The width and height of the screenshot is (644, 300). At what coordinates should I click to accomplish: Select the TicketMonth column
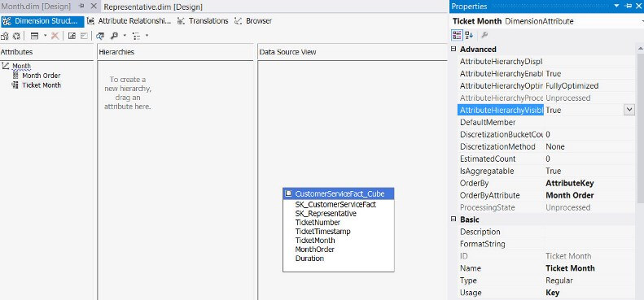[314, 241]
